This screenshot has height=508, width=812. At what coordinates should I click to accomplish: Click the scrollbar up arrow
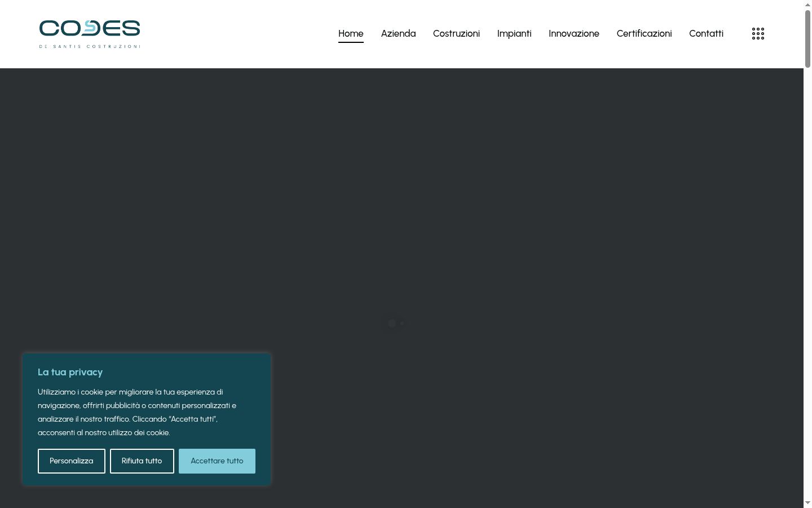(x=807, y=4)
